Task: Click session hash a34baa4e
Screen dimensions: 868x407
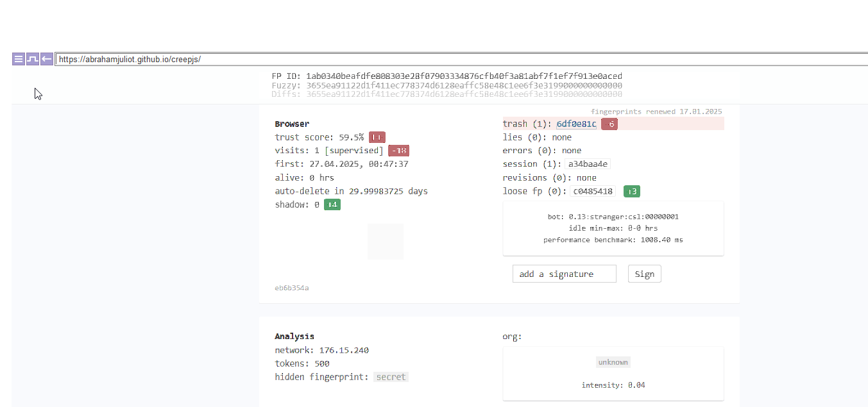Action: pos(587,164)
